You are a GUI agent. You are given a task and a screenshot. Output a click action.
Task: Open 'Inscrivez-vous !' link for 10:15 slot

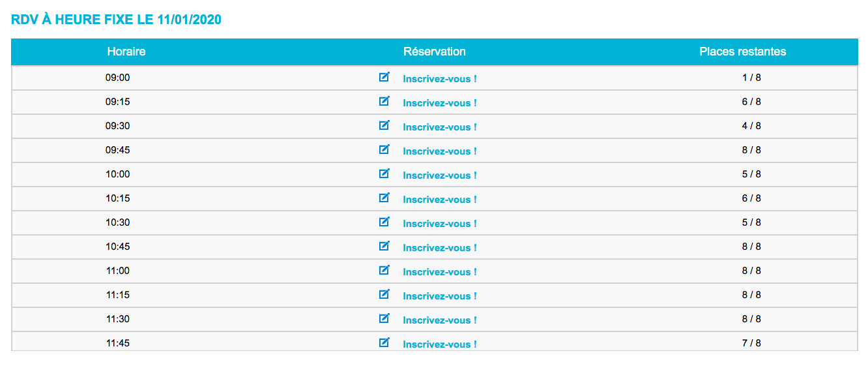[x=440, y=200]
